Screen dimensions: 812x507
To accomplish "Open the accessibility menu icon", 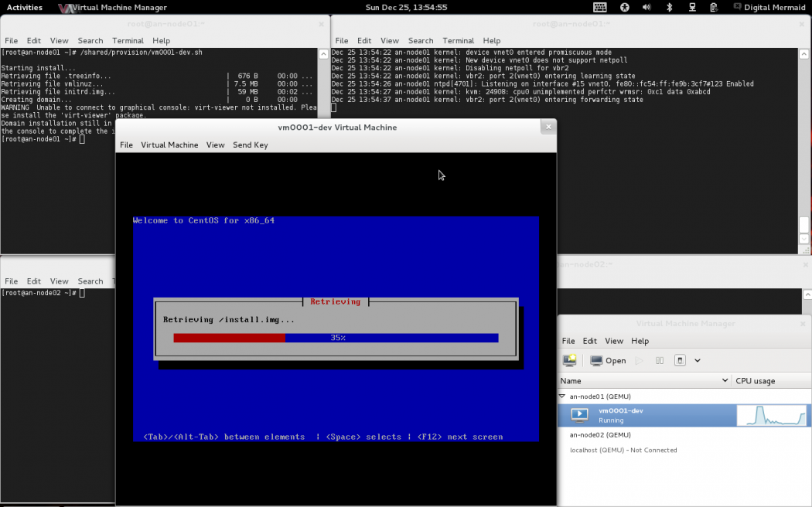I will pyautogui.click(x=624, y=7).
